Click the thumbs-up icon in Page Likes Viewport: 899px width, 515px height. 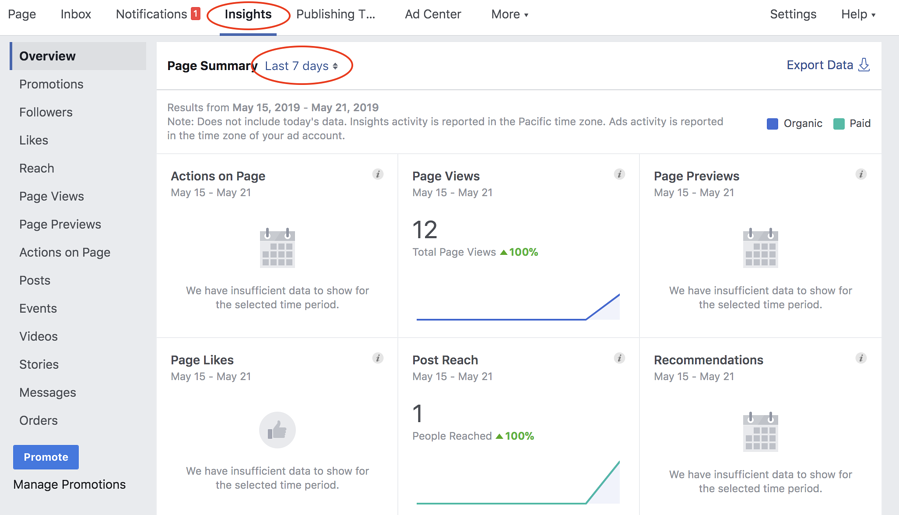click(x=277, y=430)
